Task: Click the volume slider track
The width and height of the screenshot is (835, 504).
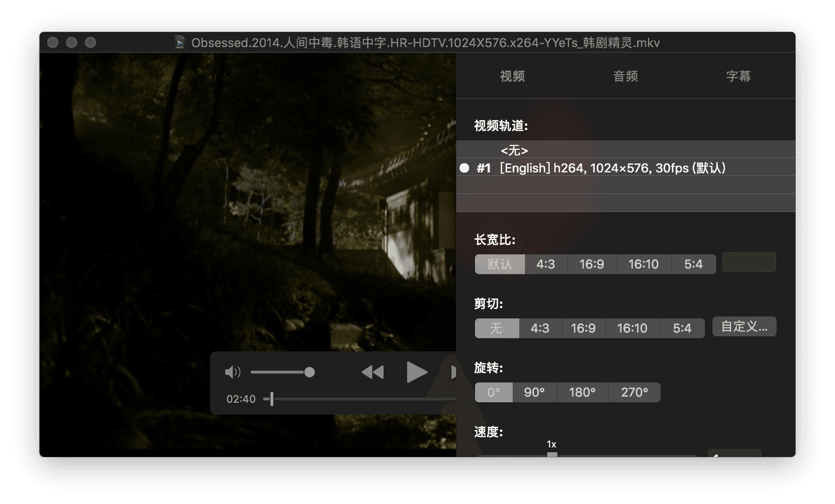Action: pos(278,372)
